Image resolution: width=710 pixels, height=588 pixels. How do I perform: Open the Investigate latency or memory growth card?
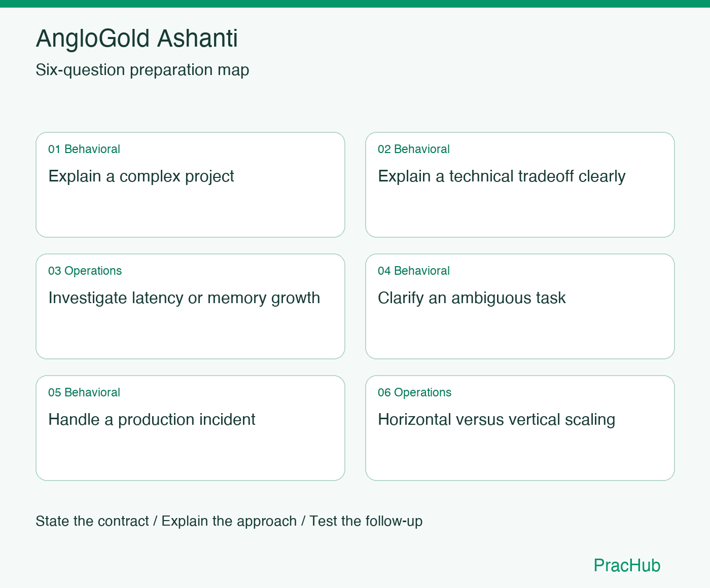click(190, 306)
